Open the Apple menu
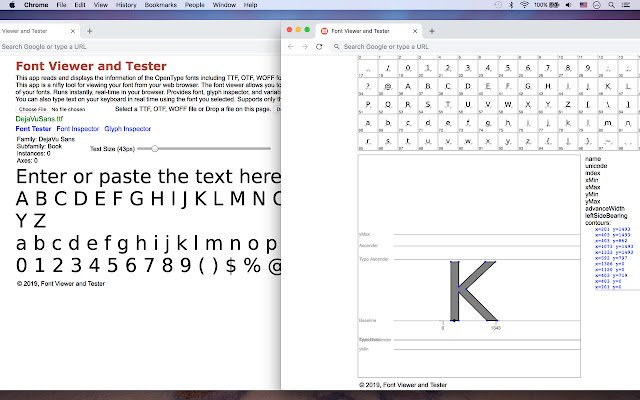Screen dimensions: 640x400 pyautogui.click(x=12, y=5)
